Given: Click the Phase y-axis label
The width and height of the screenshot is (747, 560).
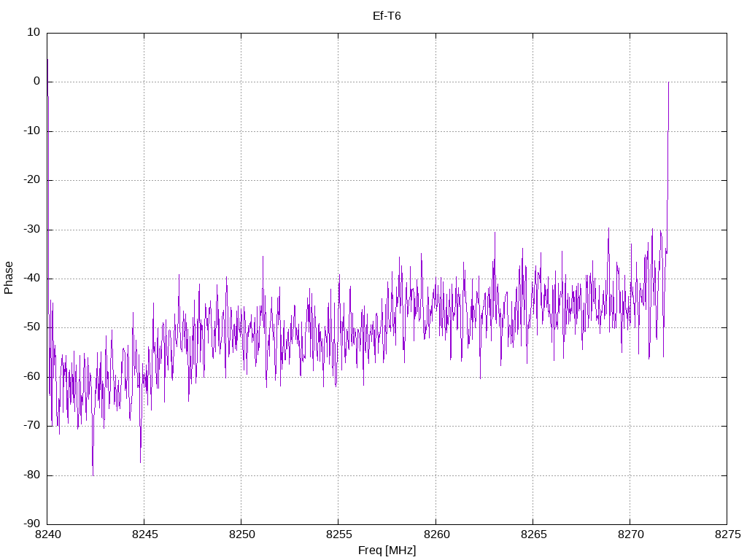Looking at the screenshot, I should point(9,278).
